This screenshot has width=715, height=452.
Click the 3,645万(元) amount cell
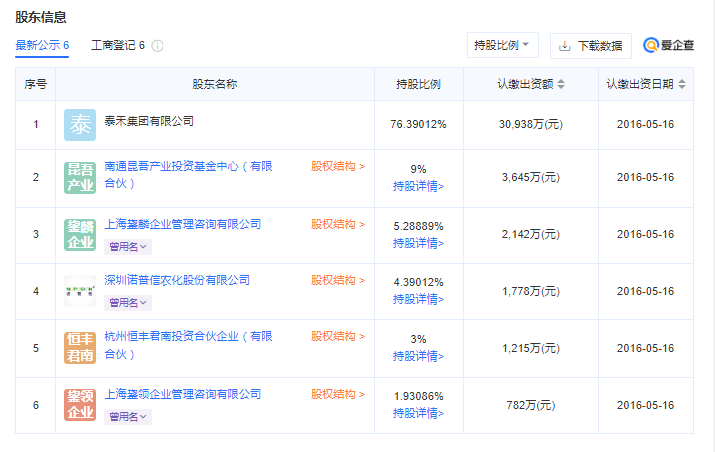531,177
